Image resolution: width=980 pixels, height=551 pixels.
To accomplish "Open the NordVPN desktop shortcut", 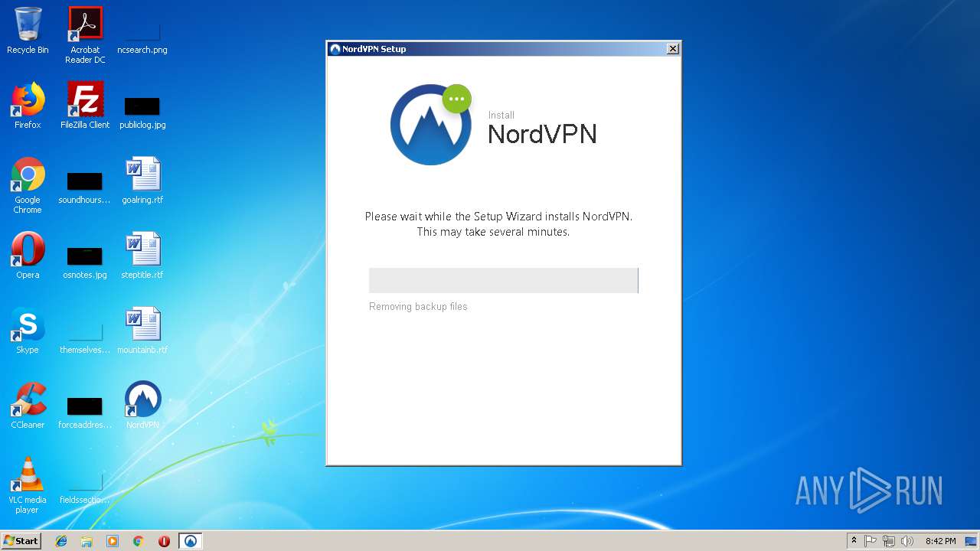I will [x=142, y=406].
